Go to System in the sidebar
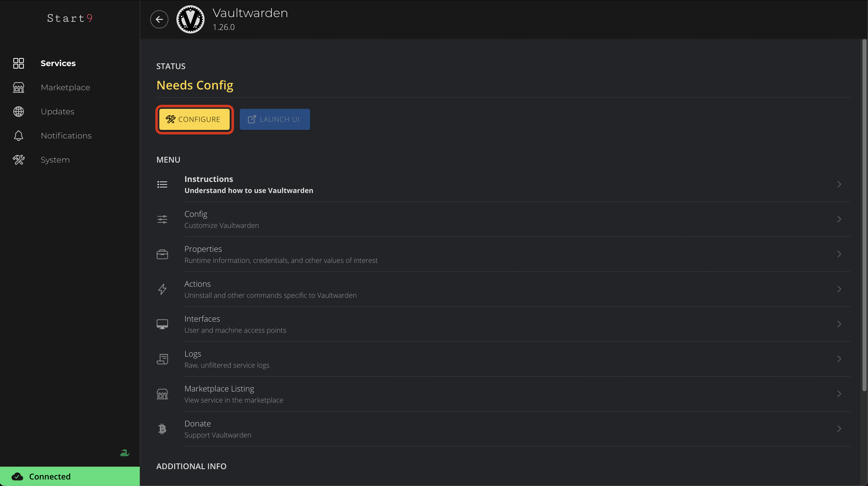 (55, 160)
